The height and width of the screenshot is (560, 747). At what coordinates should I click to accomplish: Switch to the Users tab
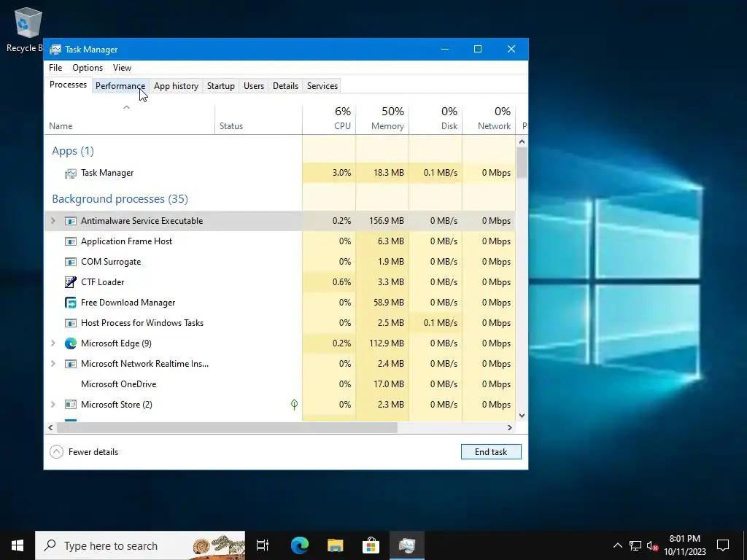pyautogui.click(x=253, y=86)
